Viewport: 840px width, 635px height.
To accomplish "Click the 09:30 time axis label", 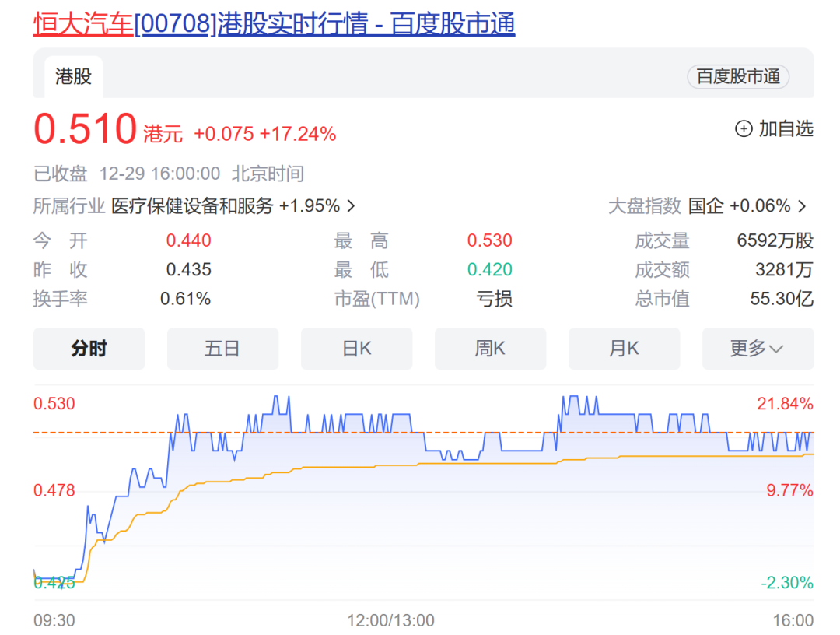I will pos(54,620).
